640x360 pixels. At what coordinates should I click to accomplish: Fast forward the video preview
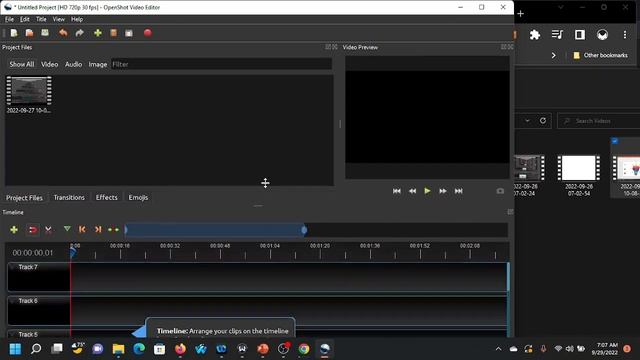tap(443, 191)
